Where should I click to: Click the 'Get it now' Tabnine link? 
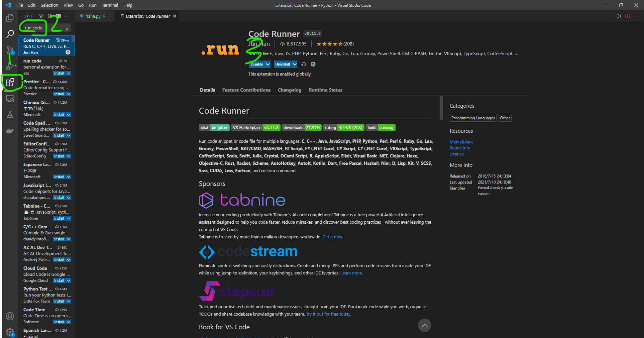pyautogui.click(x=332, y=237)
